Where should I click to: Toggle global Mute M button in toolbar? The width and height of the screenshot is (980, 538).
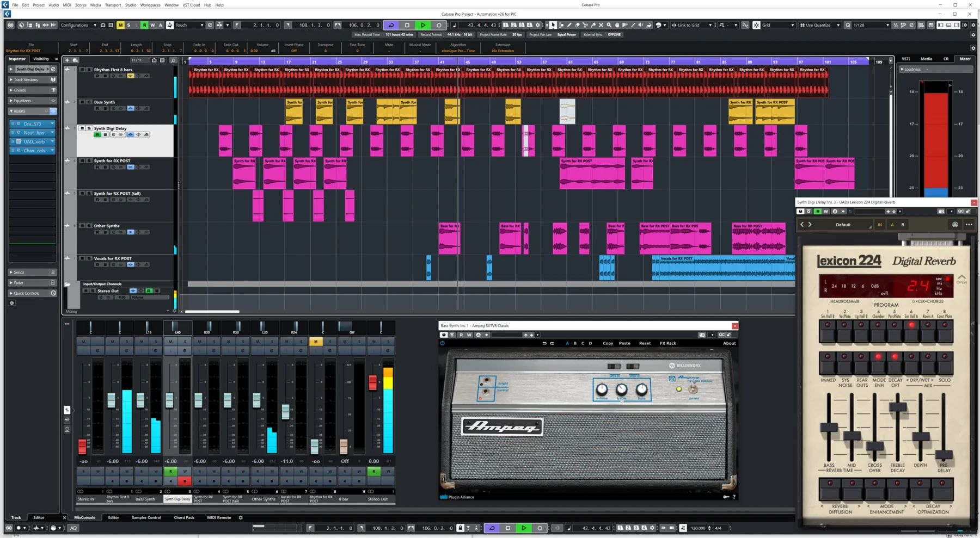[120, 25]
